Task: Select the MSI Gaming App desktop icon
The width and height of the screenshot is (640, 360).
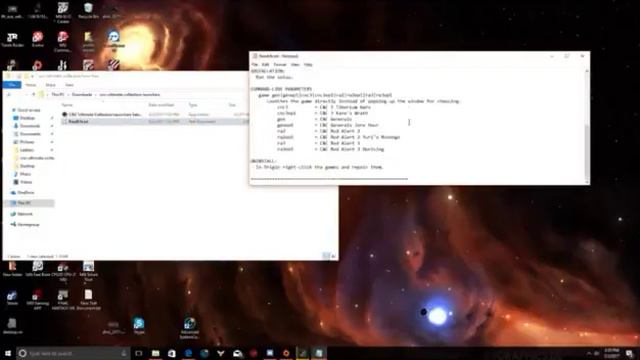Action: coord(38,300)
